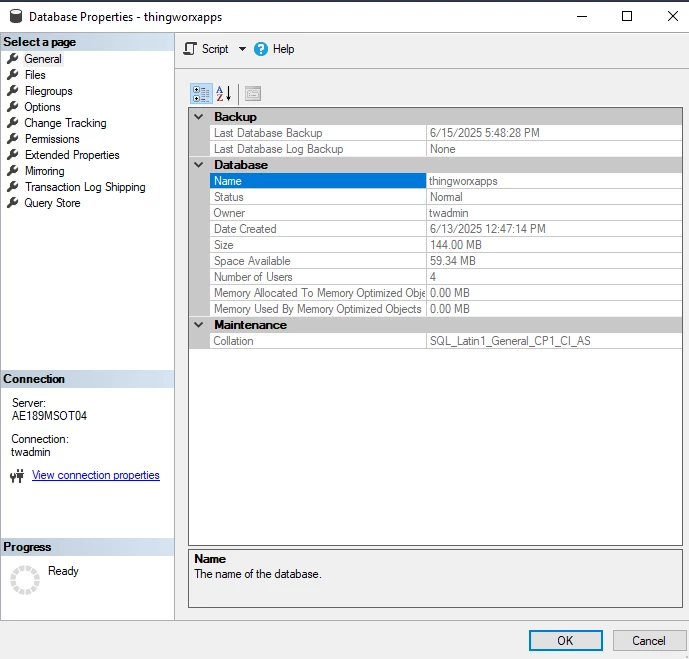Select Transaction Log Shipping page
The width and height of the screenshot is (689, 659).
[x=85, y=187]
